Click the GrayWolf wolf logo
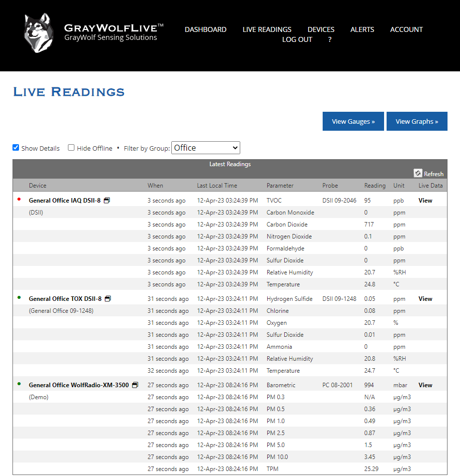The image size is (460, 476). pos(39,34)
